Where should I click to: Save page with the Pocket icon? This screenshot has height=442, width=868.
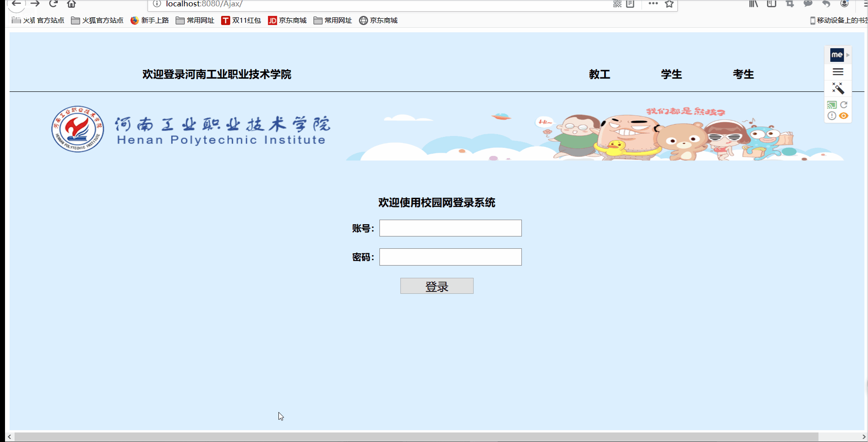808,4
